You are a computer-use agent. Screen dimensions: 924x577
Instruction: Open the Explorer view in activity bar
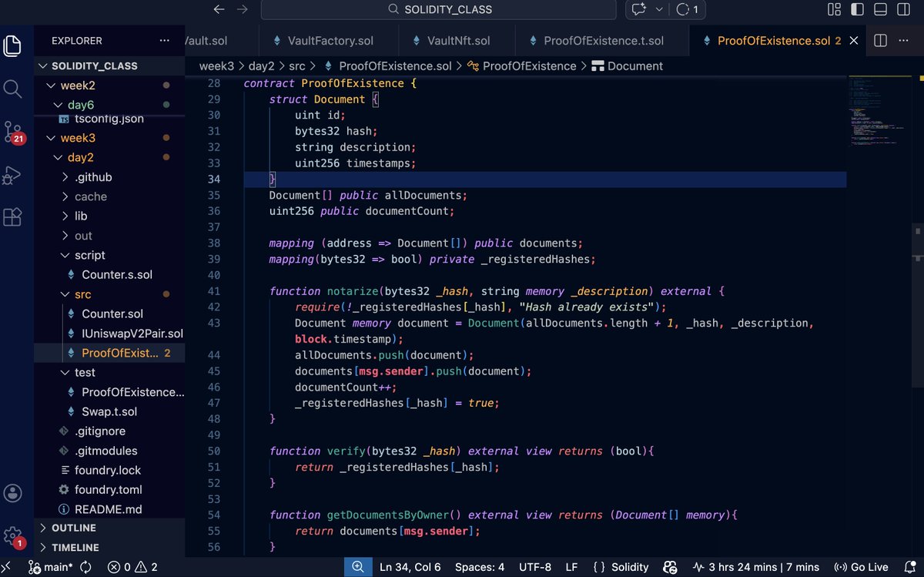[12, 46]
